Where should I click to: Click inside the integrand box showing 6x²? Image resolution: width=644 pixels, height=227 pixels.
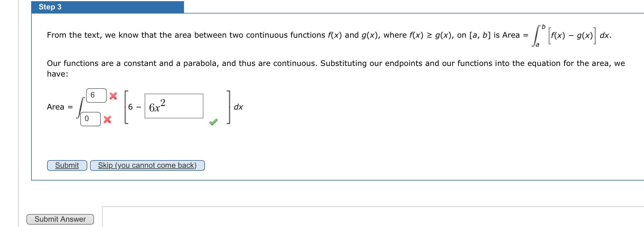tap(174, 106)
